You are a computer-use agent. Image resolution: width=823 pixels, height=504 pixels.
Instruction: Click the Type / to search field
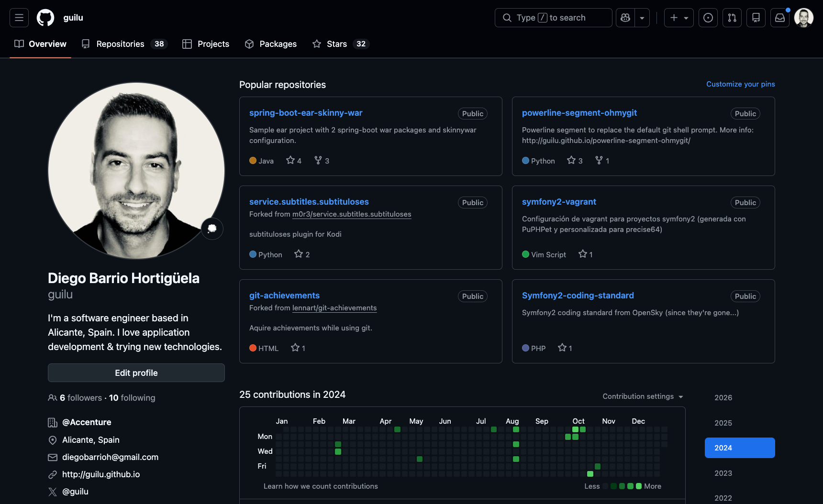[553, 17]
